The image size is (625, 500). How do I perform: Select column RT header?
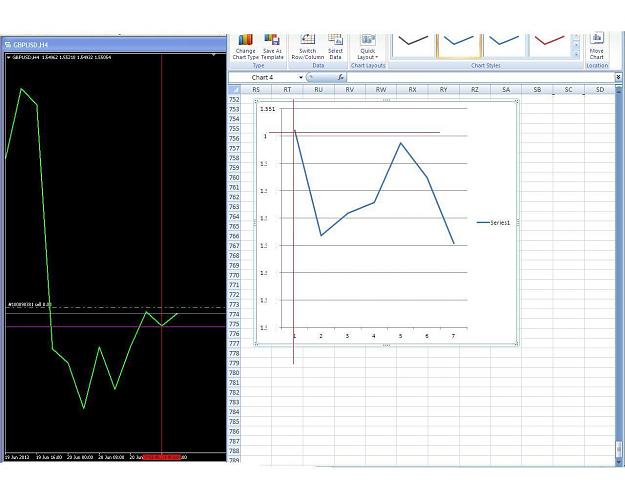pos(287,90)
